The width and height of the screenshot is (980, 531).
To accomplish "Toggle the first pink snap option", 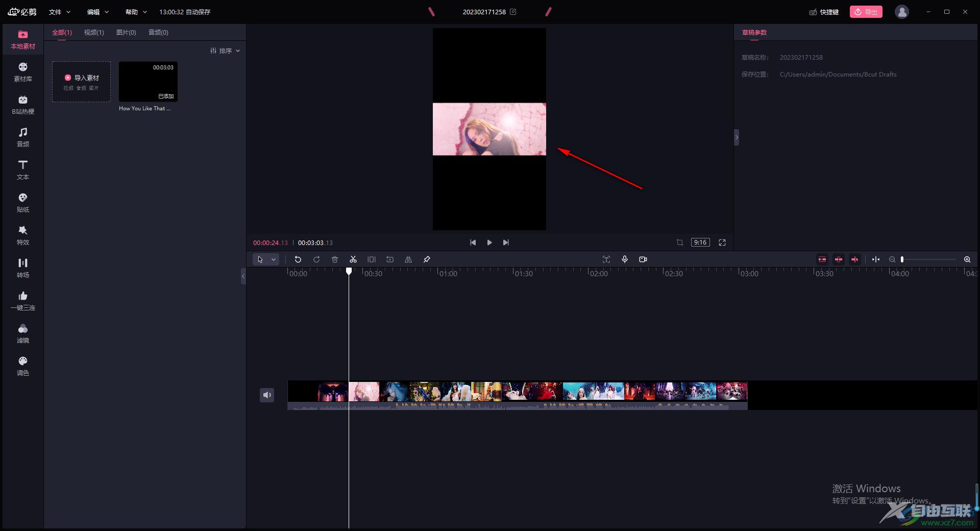I will [x=822, y=259].
